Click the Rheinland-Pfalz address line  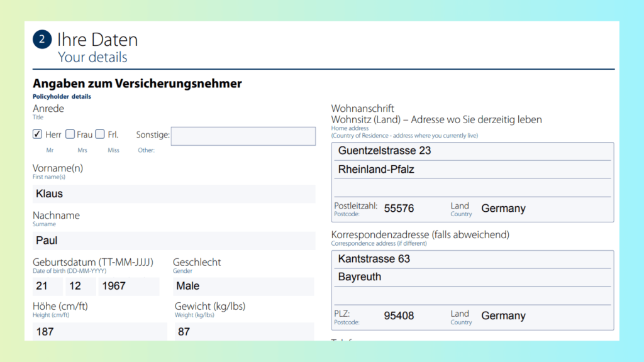472,170
